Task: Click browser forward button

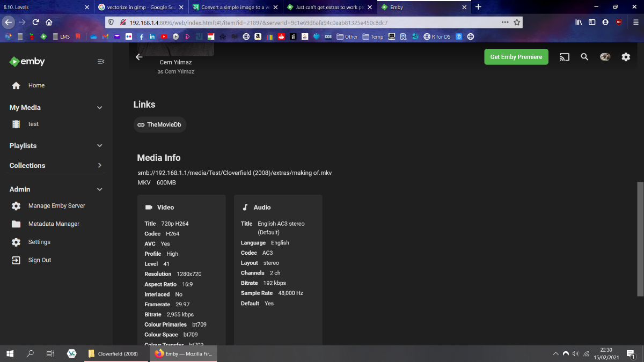Action: (22, 23)
